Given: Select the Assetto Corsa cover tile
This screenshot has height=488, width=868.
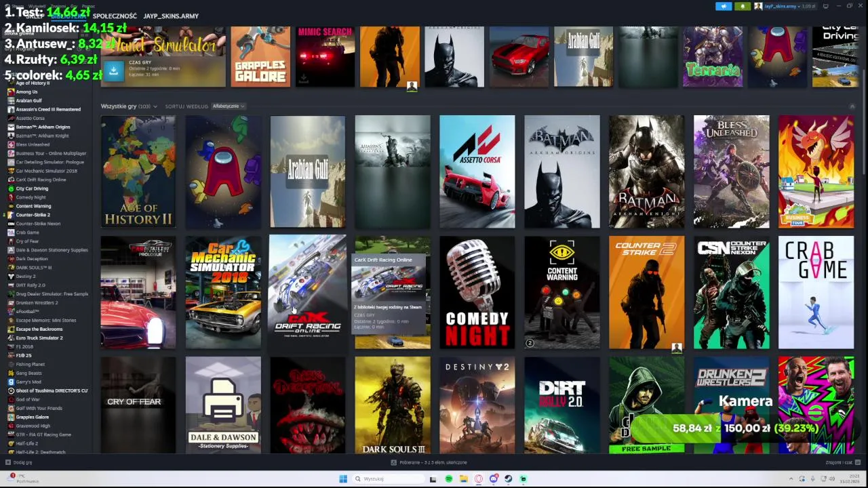Looking at the screenshot, I should 477,171.
